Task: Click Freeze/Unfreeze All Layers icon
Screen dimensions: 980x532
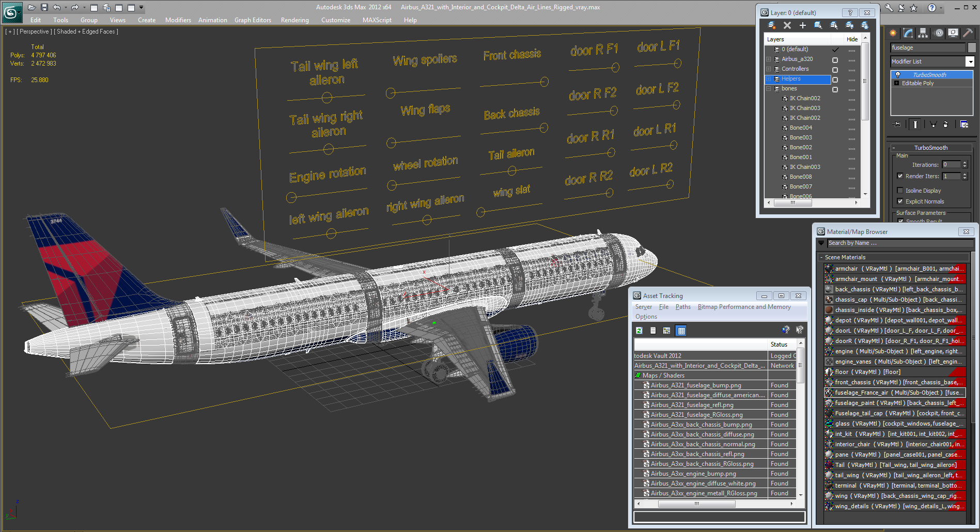Action: 865,25
